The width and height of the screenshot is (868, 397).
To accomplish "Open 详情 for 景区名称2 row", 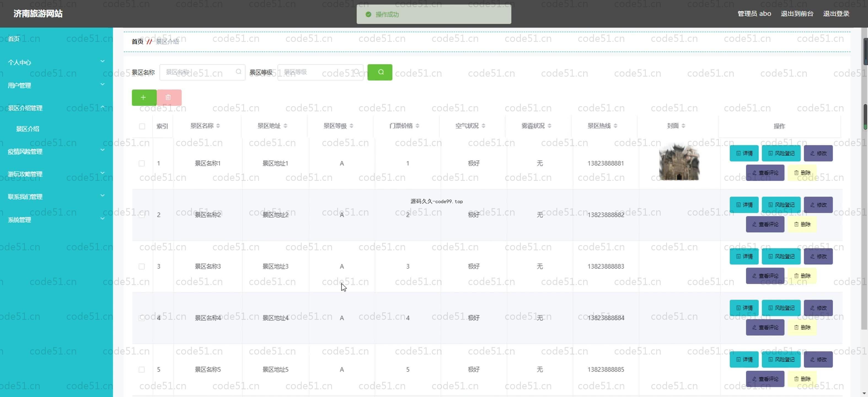I will click(744, 205).
